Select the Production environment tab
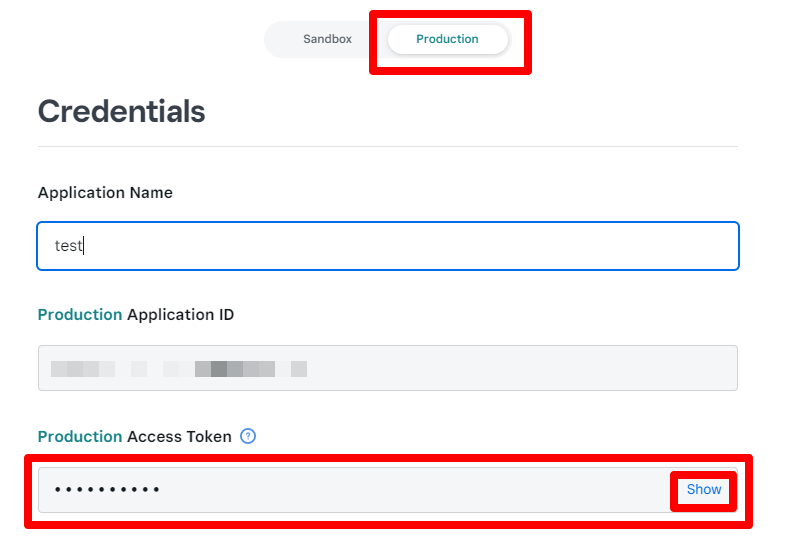 [x=448, y=39]
